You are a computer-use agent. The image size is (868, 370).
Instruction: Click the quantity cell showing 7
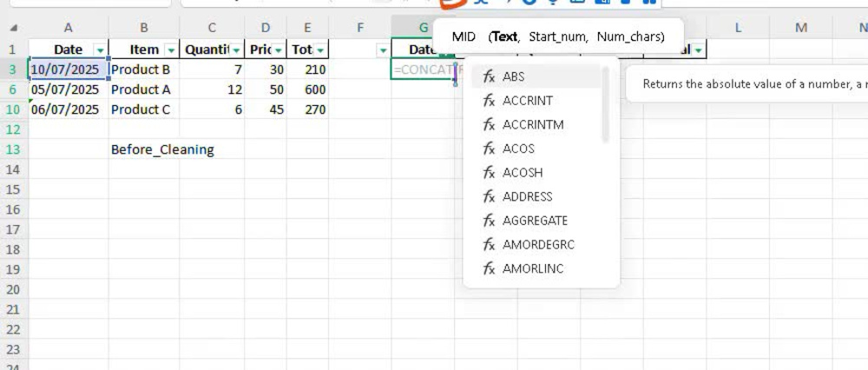(212, 69)
